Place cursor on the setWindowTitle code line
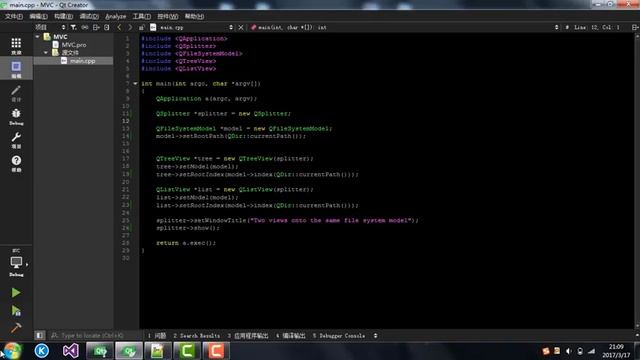 coord(287,220)
